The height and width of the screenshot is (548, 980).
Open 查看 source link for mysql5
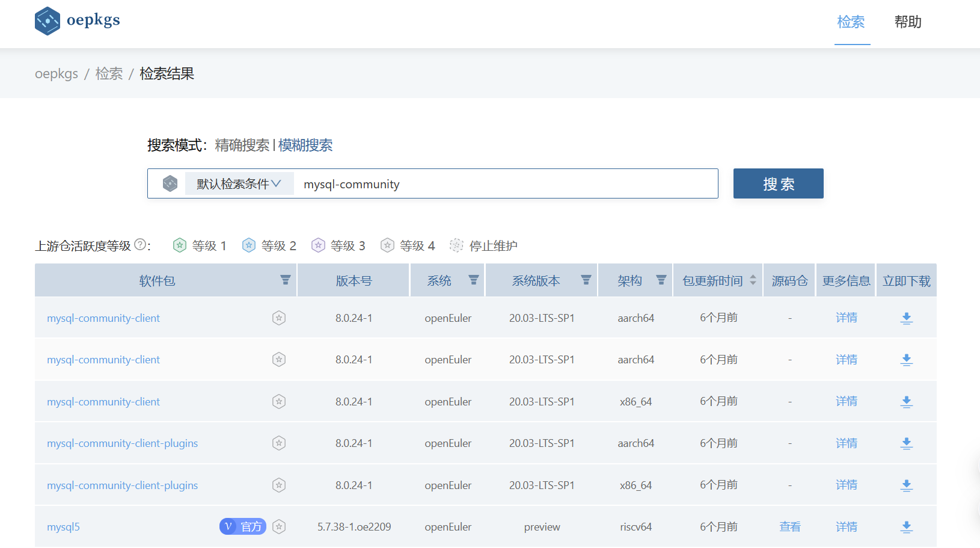(789, 527)
